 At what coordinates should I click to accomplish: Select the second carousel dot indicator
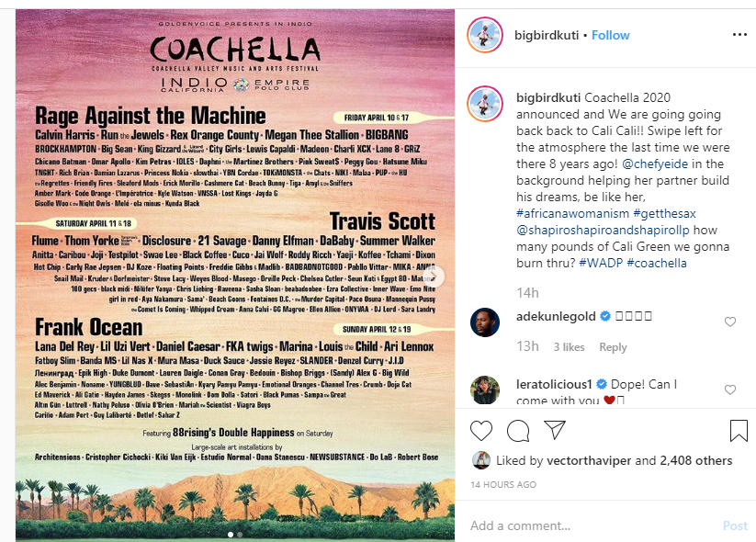[x=240, y=534]
